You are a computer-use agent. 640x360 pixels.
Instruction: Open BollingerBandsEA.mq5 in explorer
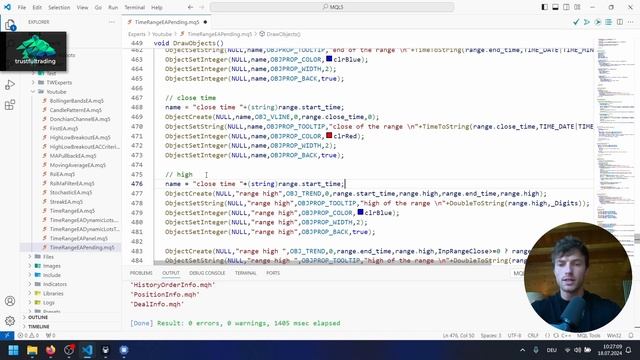coord(76,101)
